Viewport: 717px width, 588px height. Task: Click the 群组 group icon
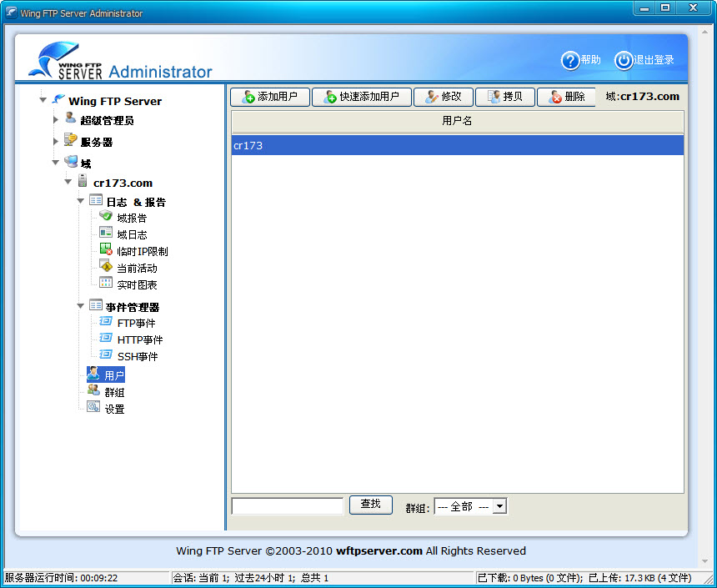point(93,389)
